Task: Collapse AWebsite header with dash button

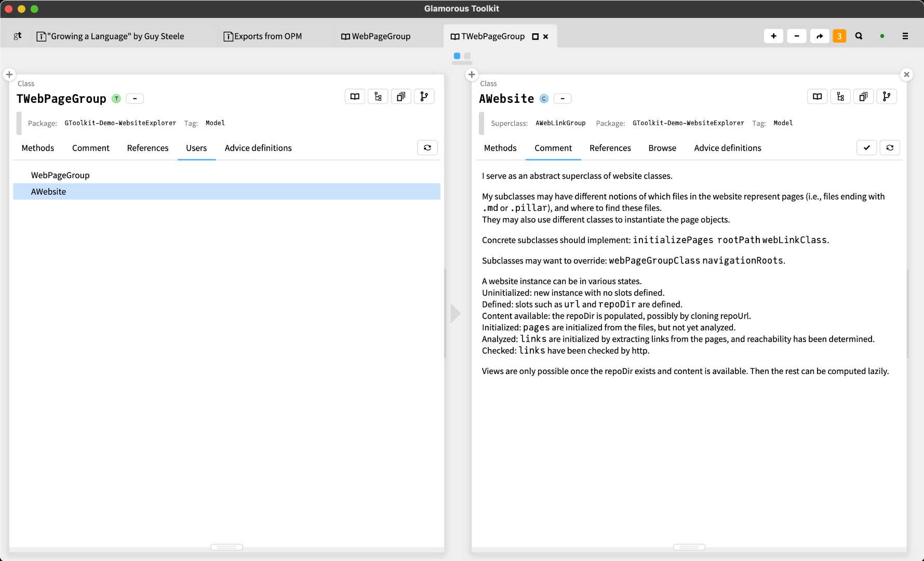Action: pyautogui.click(x=563, y=99)
